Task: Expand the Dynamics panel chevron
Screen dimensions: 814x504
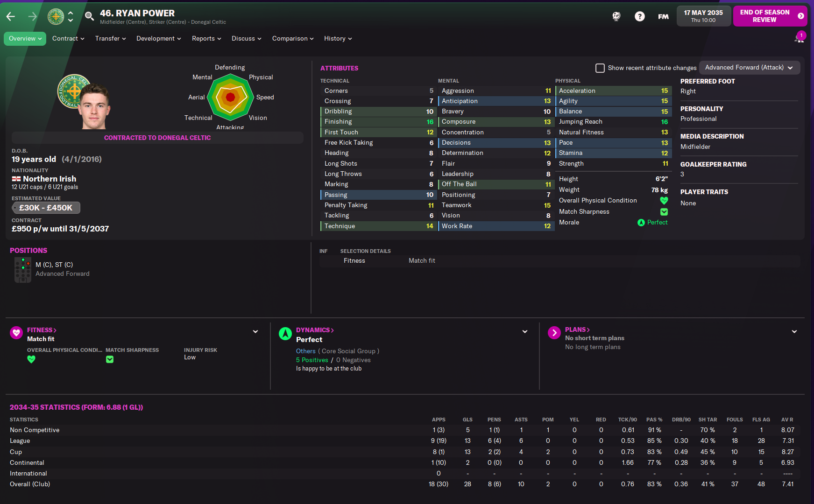Action: (x=525, y=332)
